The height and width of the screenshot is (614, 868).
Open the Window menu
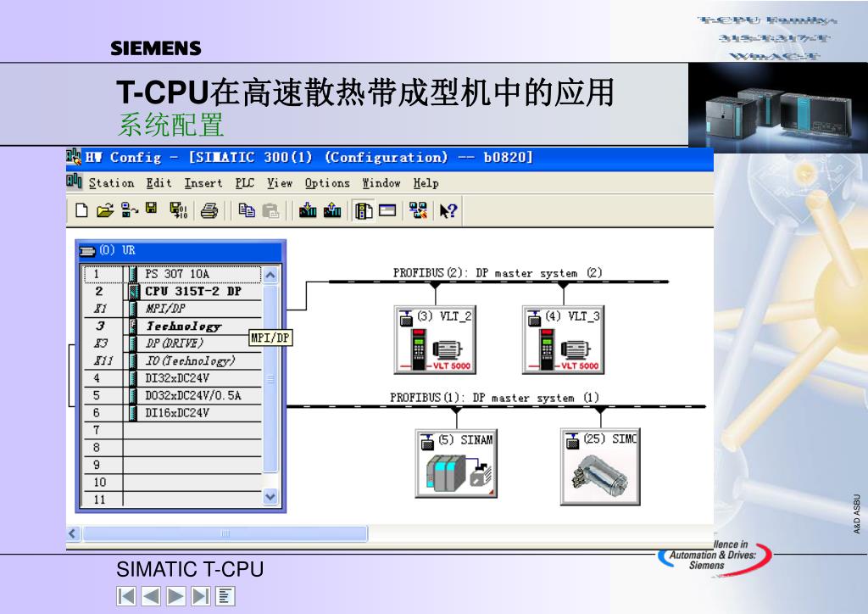coord(381,182)
